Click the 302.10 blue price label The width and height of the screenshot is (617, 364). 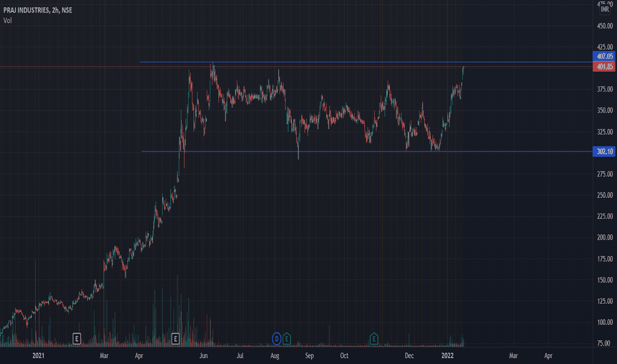pyautogui.click(x=604, y=151)
